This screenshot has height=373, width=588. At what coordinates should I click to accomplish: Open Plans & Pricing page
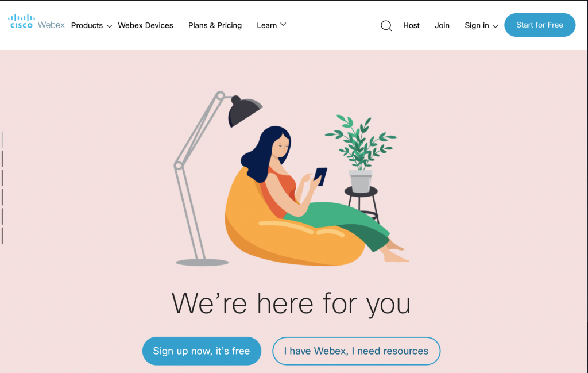pos(215,25)
